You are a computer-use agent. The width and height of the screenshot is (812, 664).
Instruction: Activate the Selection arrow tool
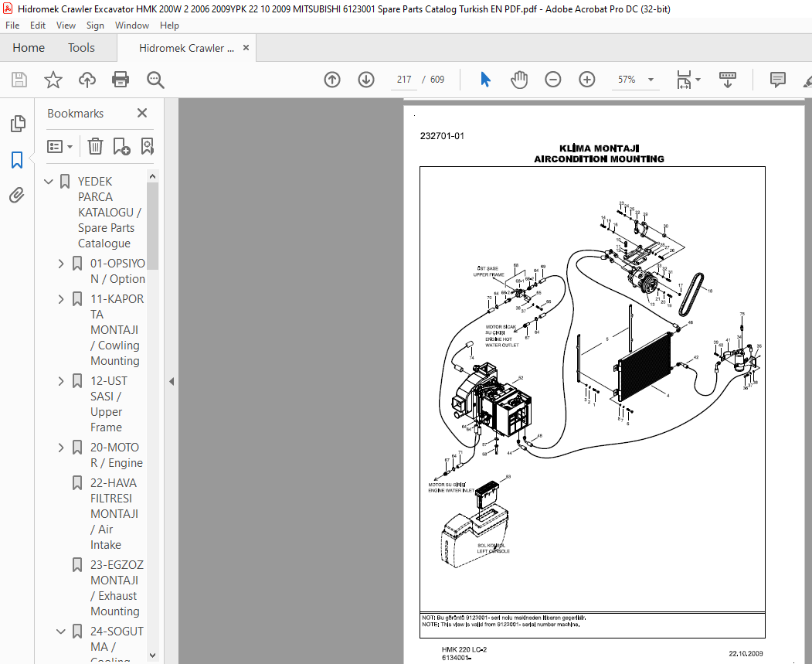[x=485, y=80]
